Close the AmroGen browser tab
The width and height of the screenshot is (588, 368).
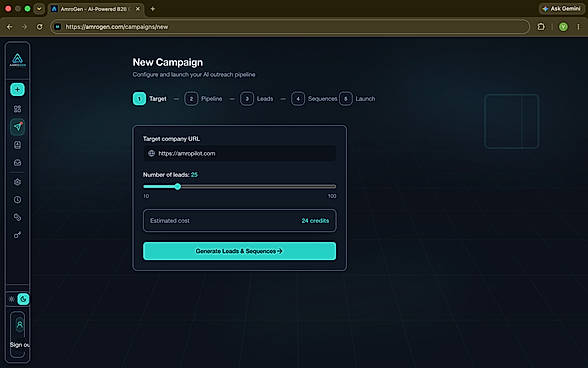click(x=138, y=9)
